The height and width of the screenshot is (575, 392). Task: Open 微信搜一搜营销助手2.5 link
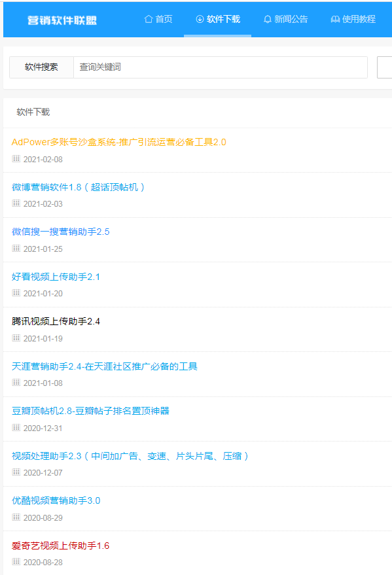click(60, 232)
